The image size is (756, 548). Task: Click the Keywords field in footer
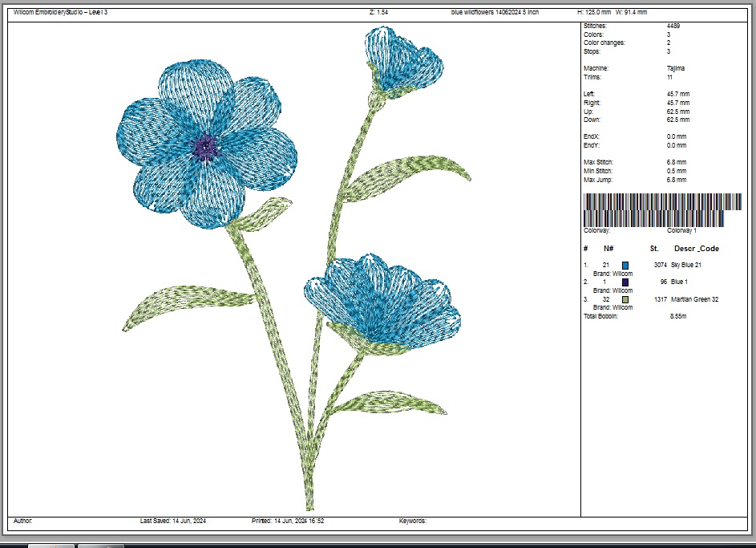pos(413,521)
